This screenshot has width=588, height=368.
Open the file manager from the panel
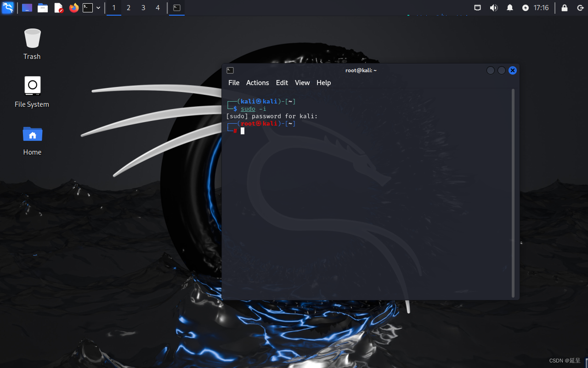pos(43,8)
